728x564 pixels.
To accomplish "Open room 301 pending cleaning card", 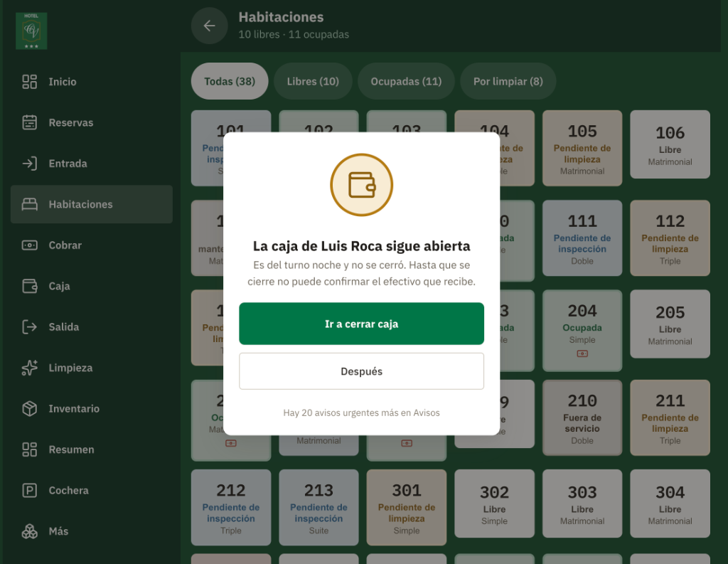I will point(406,507).
